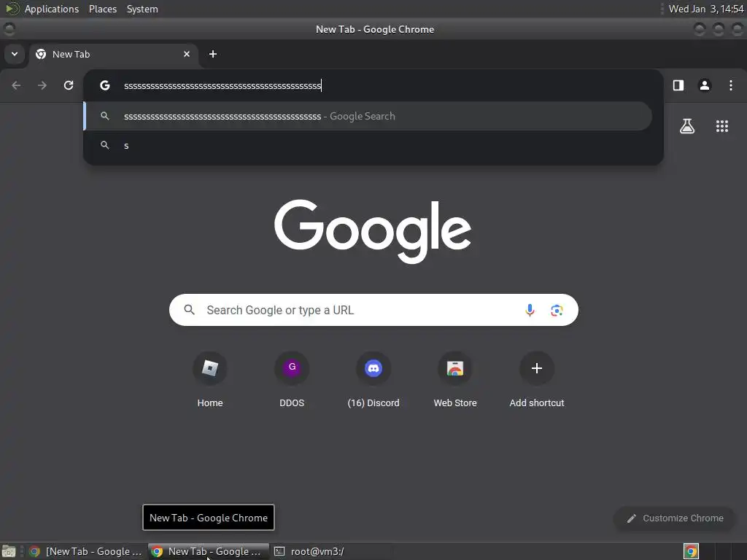Click the Wed Jan 3 clock
Screen dimensions: 747x560
(x=706, y=9)
